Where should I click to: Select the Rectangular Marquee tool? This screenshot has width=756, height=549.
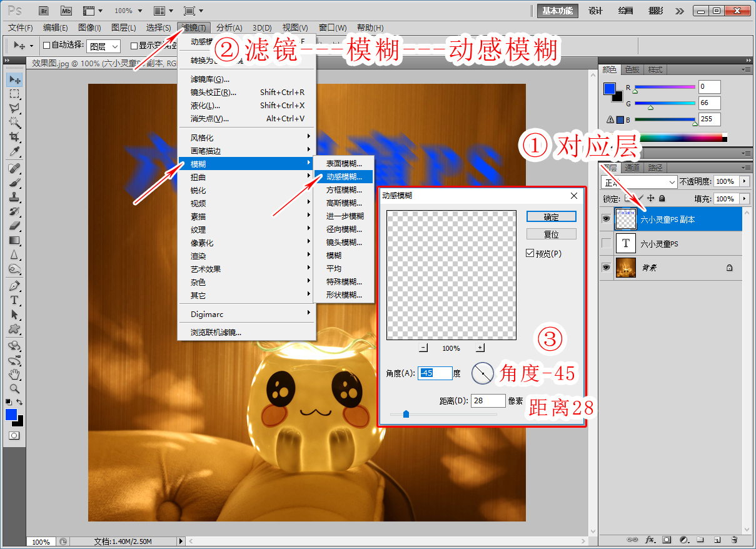click(14, 94)
